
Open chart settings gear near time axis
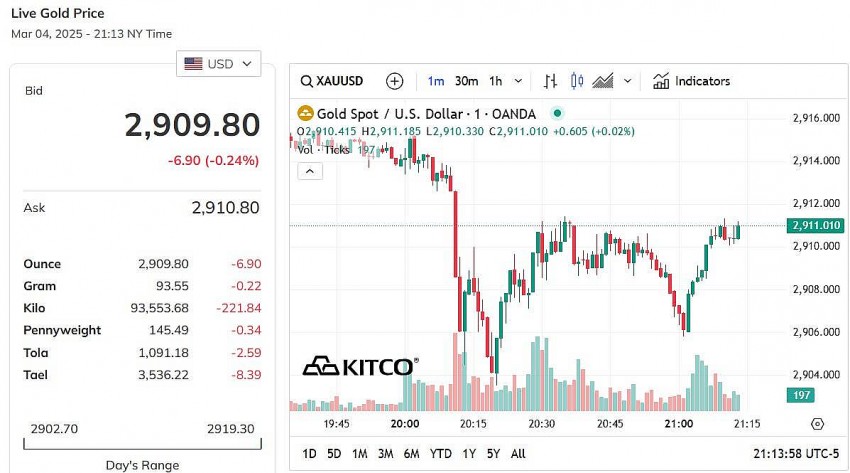pyautogui.click(x=818, y=424)
